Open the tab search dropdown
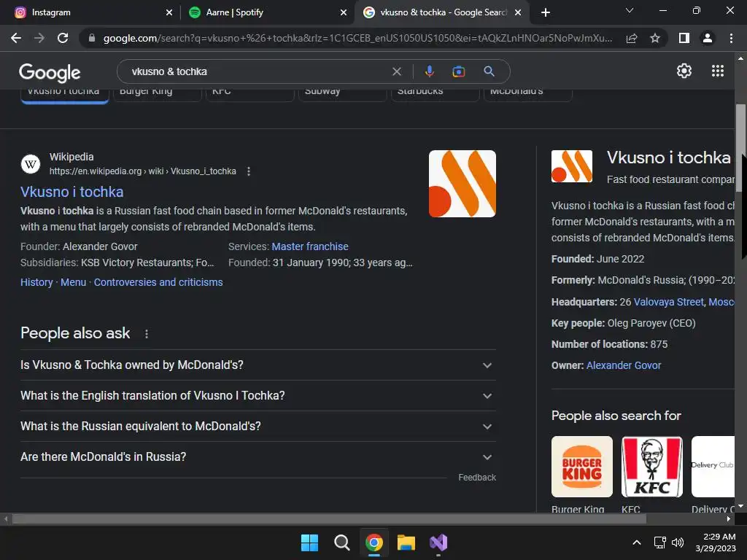 630,10
